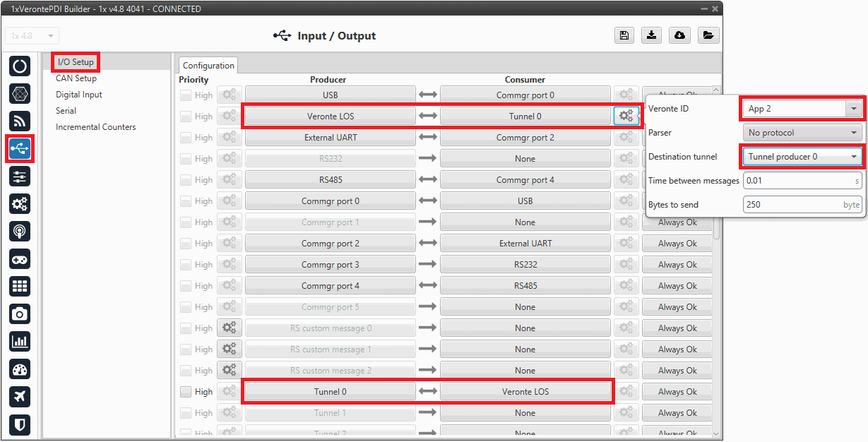
Task: Switch to CAN Setup in the left menu
Action: (76, 78)
